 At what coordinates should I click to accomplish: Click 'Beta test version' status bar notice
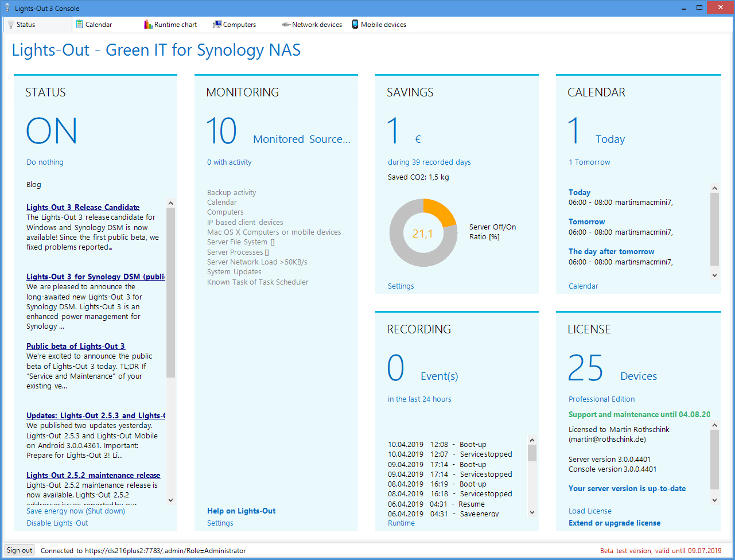pyautogui.click(x=661, y=550)
